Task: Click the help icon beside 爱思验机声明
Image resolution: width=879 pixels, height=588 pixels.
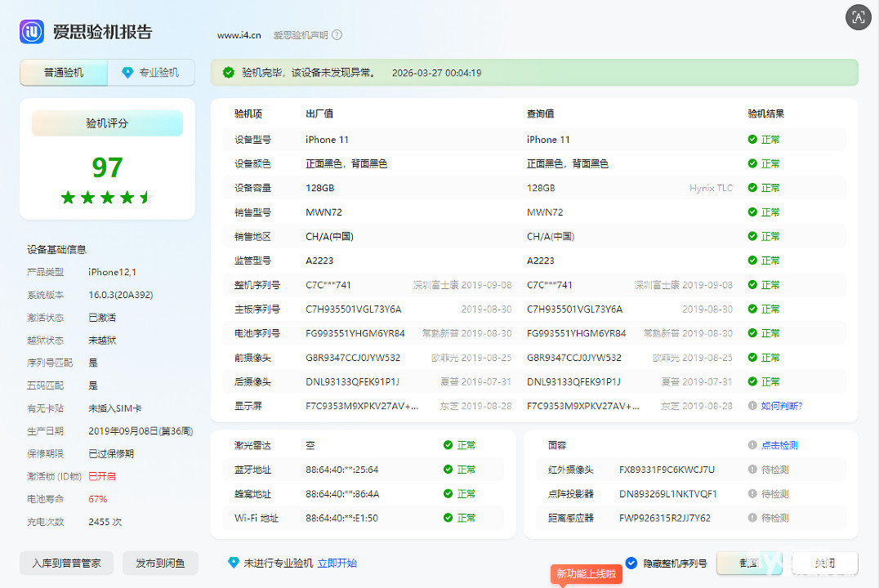Action: point(337,35)
